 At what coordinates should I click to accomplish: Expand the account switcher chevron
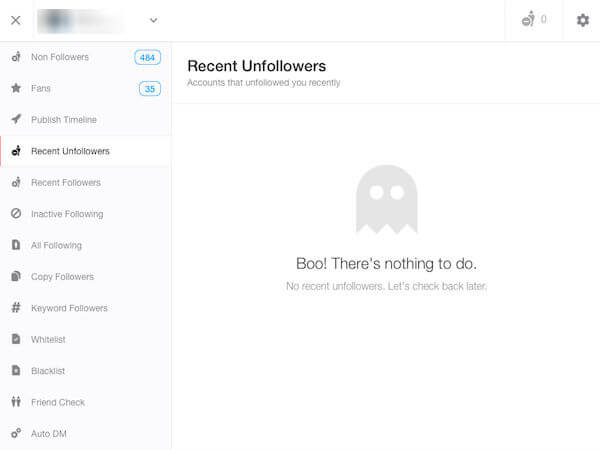click(x=153, y=20)
